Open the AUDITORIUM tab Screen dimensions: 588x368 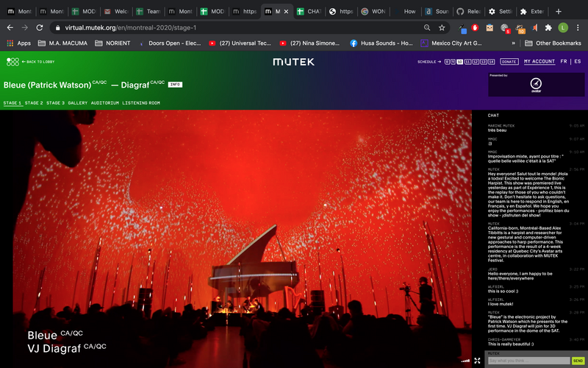point(105,103)
